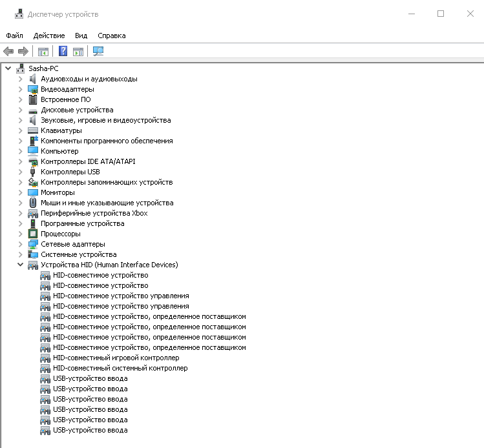Click the Аудиовходы и аудиовыходы speaker icon
Viewport: 484px width, 448px height.
click(33, 79)
